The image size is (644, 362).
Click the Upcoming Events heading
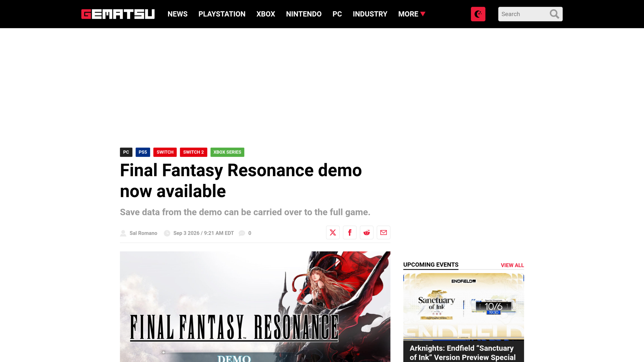pyautogui.click(x=431, y=265)
